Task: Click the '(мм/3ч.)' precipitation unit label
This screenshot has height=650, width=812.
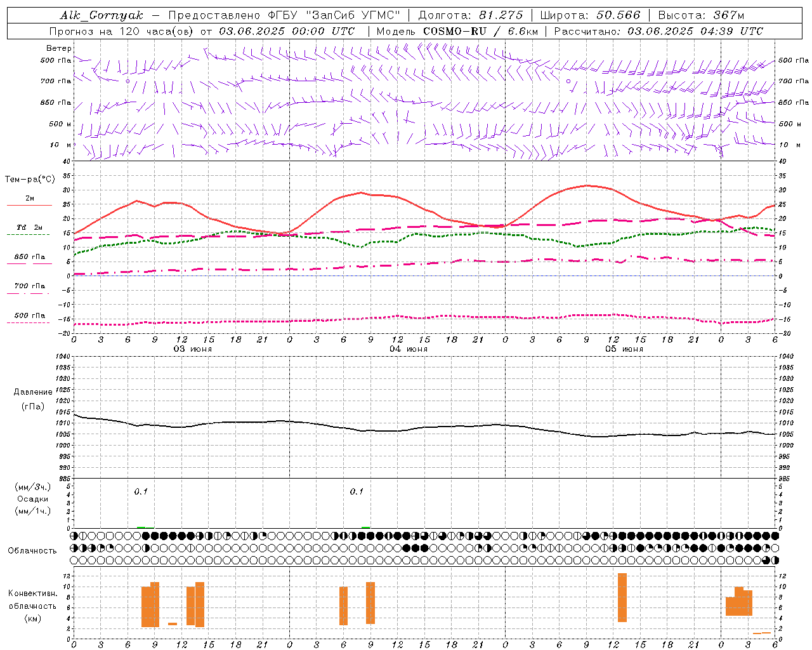Action: click(33, 487)
